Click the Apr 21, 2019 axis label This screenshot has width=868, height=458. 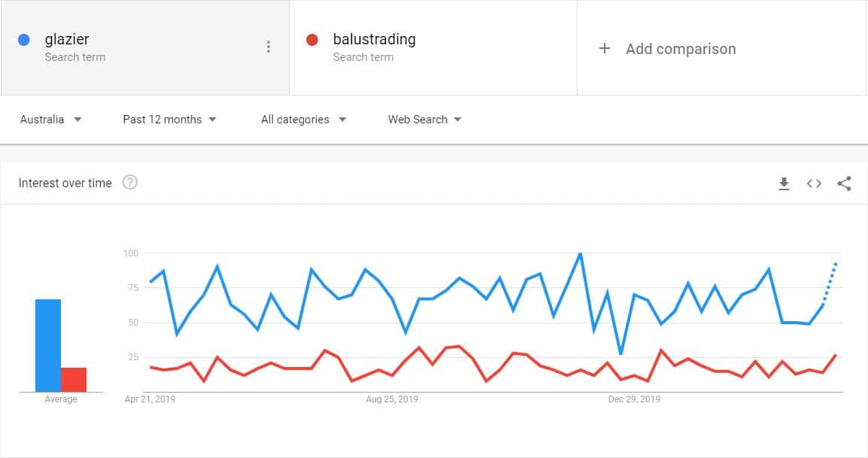(150, 399)
